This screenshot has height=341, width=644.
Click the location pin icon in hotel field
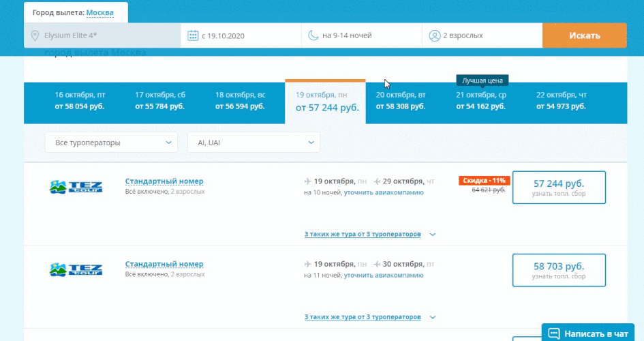(x=35, y=35)
